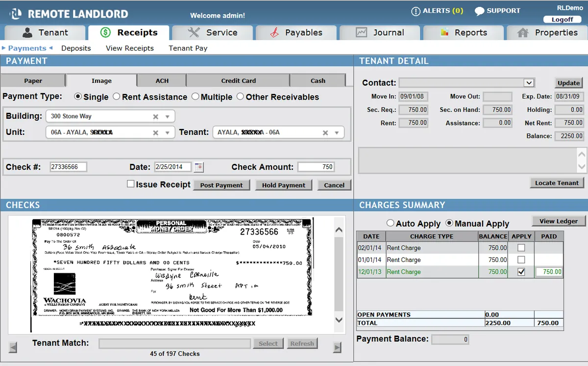Click the Support speech bubble icon
This screenshot has width=588, height=366.
click(479, 11)
